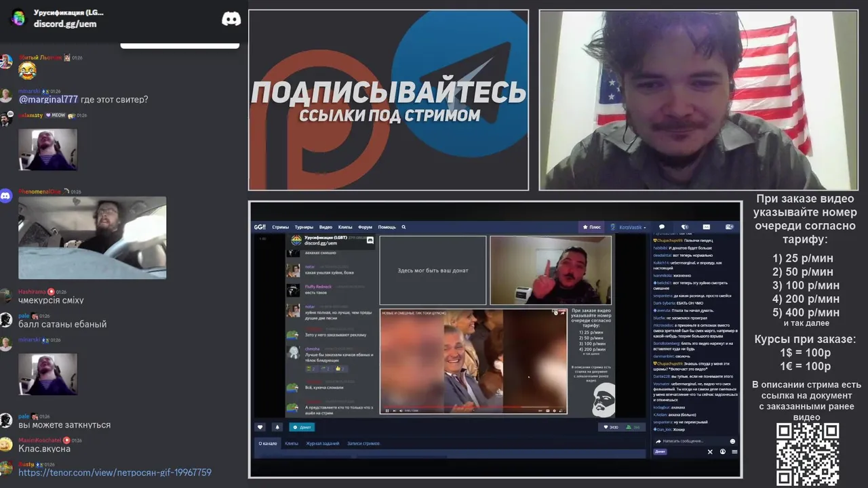Screen dimensions: 868x488
Task: Click the message 'вы можете заткнуться'
Action: 64,425
